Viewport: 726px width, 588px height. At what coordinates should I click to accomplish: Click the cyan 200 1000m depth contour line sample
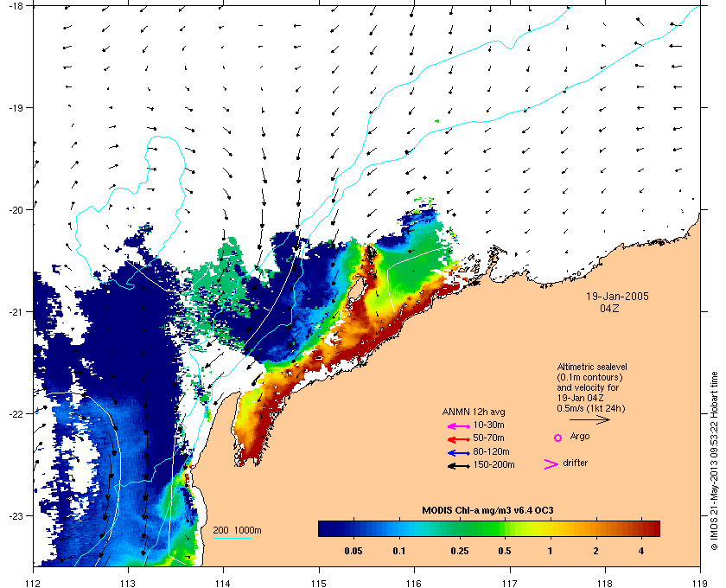pos(232,538)
